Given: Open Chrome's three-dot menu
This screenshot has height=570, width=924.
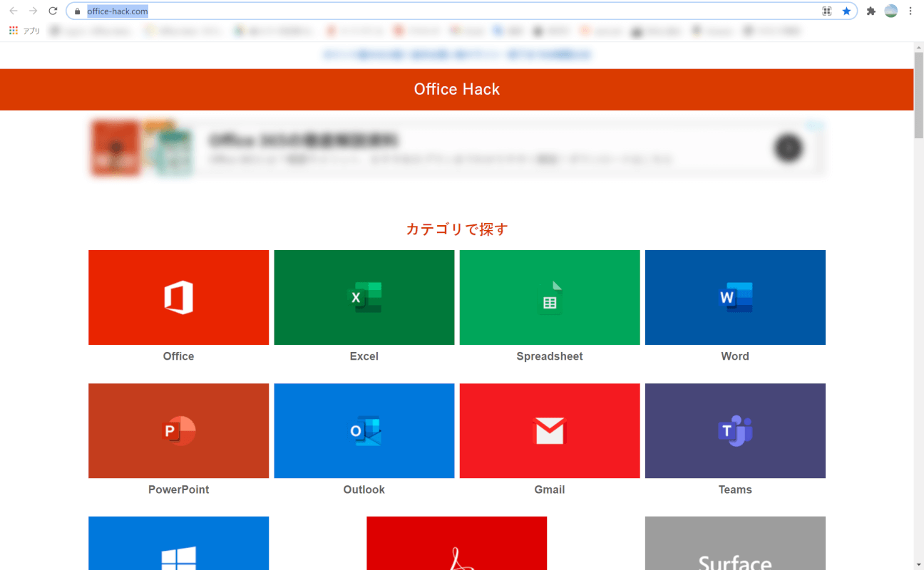Looking at the screenshot, I should 910,11.
